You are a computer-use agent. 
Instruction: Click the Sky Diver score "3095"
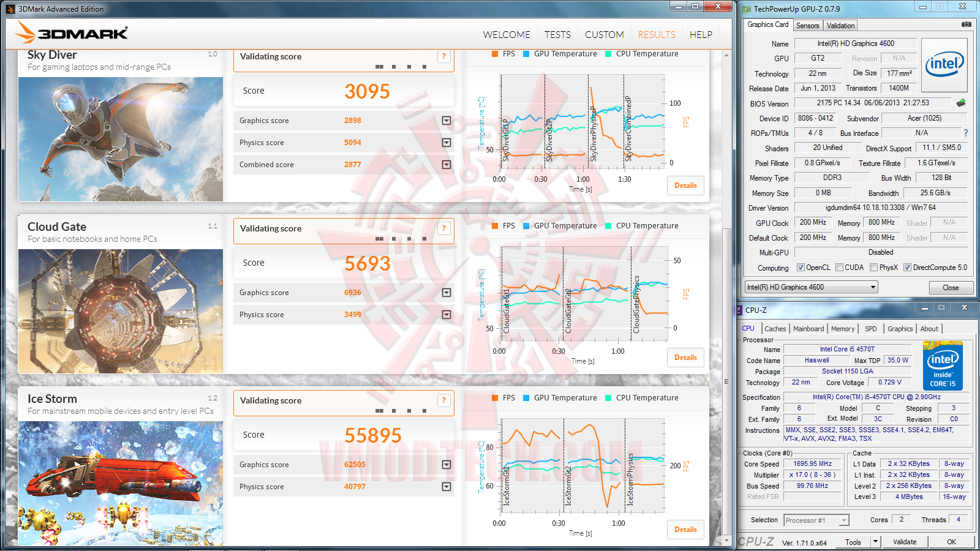click(367, 92)
